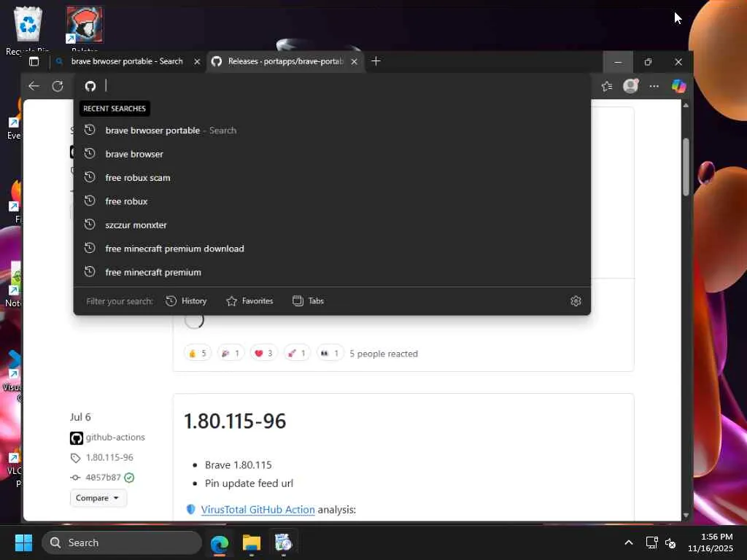The image size is (747, 560).
Task: Reload the page with the refresh icon
Action: click(58, 86)
